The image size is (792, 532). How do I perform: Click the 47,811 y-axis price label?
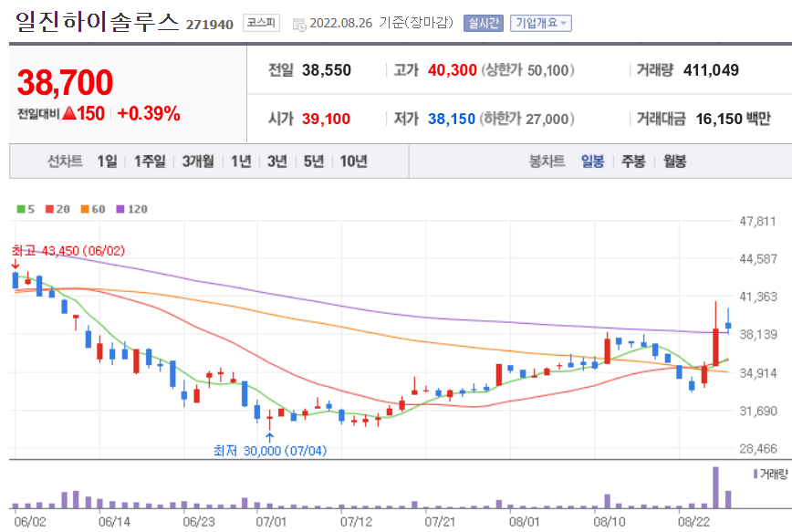757,222
